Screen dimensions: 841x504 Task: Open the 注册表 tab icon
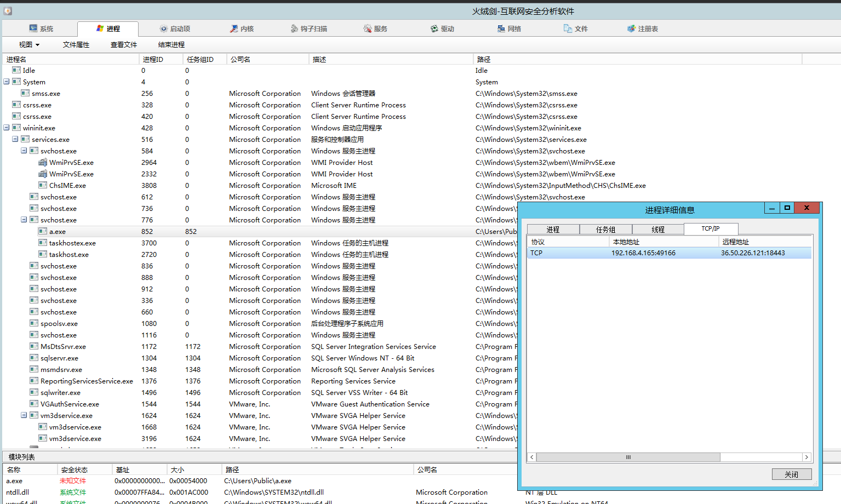(631, 28)
